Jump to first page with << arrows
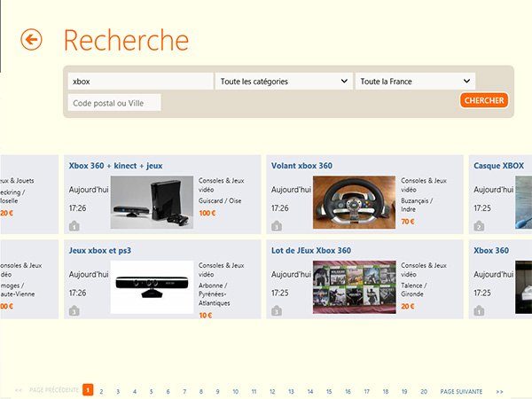The height and width of the screenshot is (399, 532). click(x=19, y=390)
